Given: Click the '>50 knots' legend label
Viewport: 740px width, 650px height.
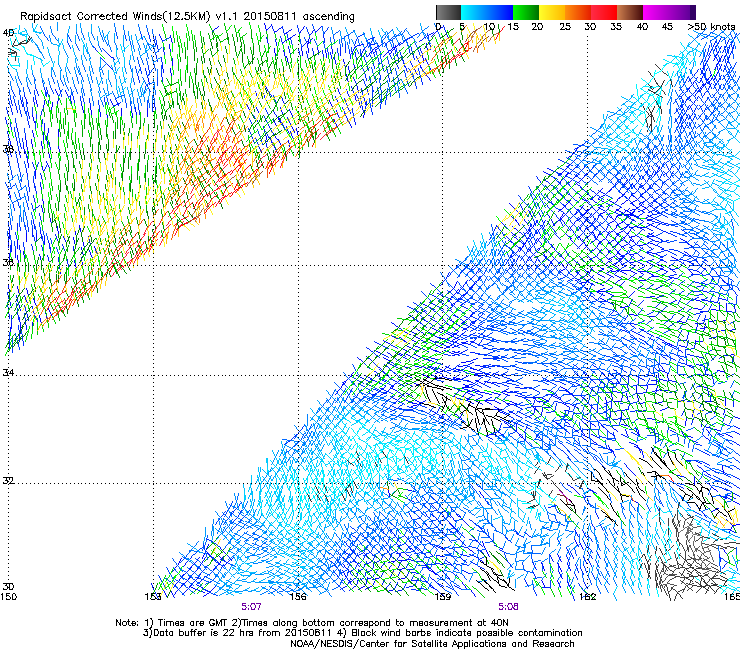Looking at the screenshot, I should [x=711, y=27].
